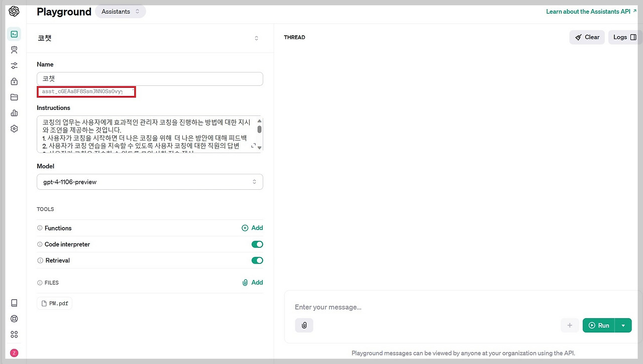
Task: Click the plus add message button
Action: (x=570, y=325)
